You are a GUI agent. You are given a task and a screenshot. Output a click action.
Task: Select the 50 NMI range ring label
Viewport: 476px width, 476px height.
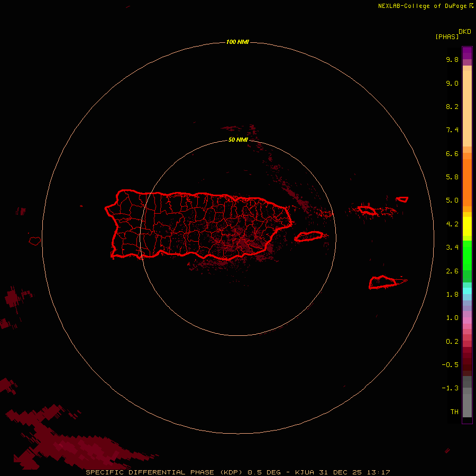pyautogui.click(x=238, y=140)
